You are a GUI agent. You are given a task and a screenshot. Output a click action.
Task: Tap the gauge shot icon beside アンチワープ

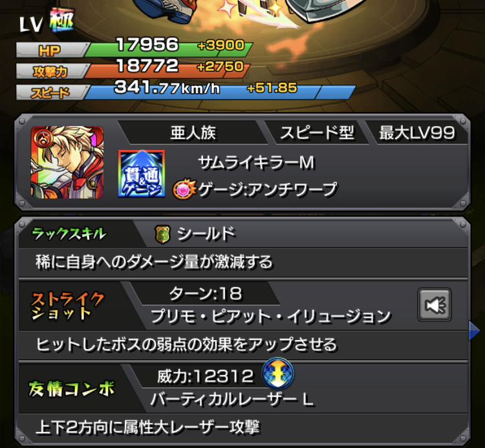(x=184, y=189)
